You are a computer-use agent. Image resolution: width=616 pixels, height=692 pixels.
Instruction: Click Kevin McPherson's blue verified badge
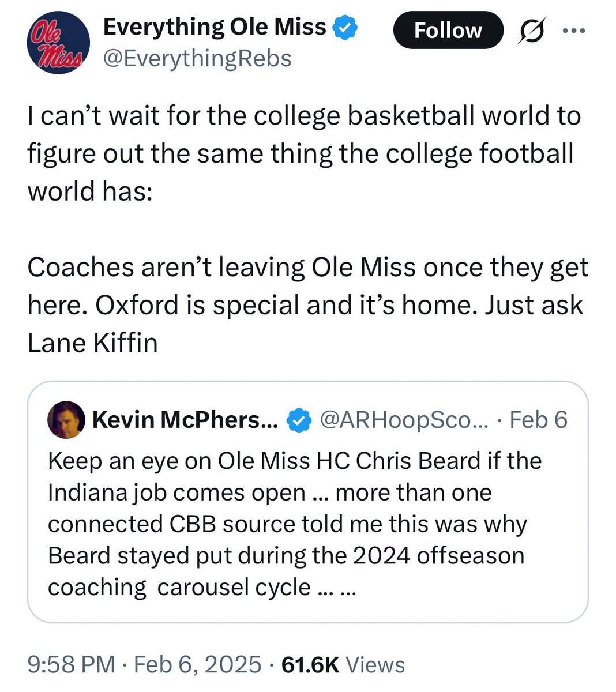click(x=298, y=420)
